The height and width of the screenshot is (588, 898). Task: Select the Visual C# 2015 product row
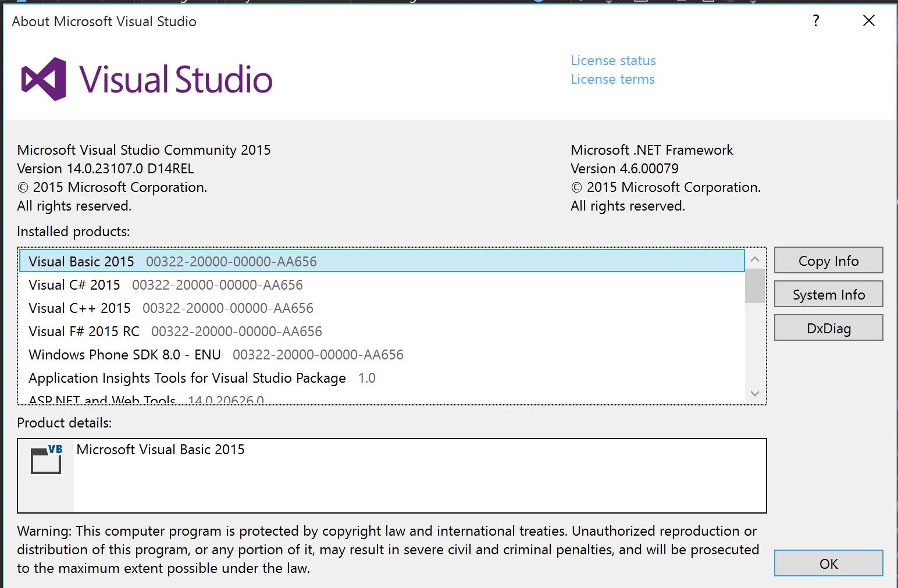pos(382,284)
